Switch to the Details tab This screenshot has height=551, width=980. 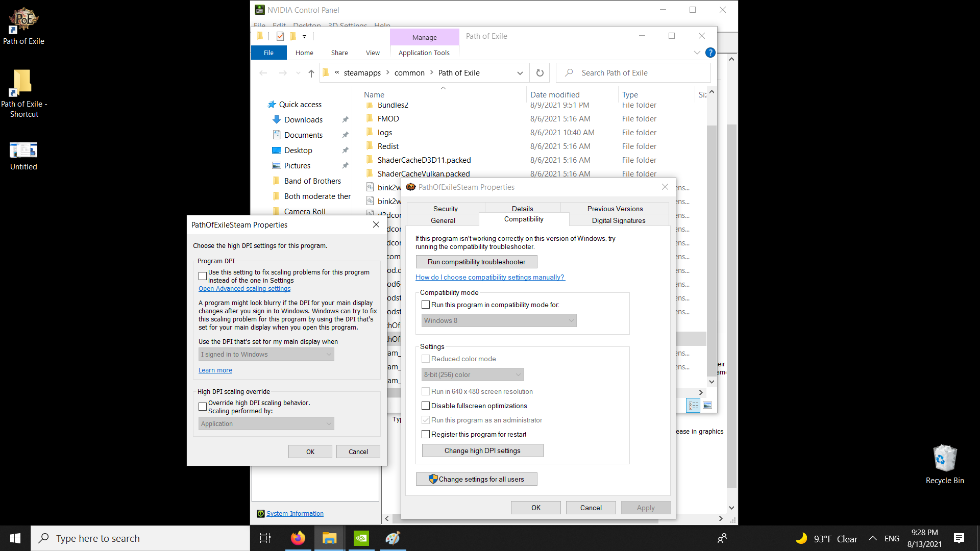[x=523, y=209]
